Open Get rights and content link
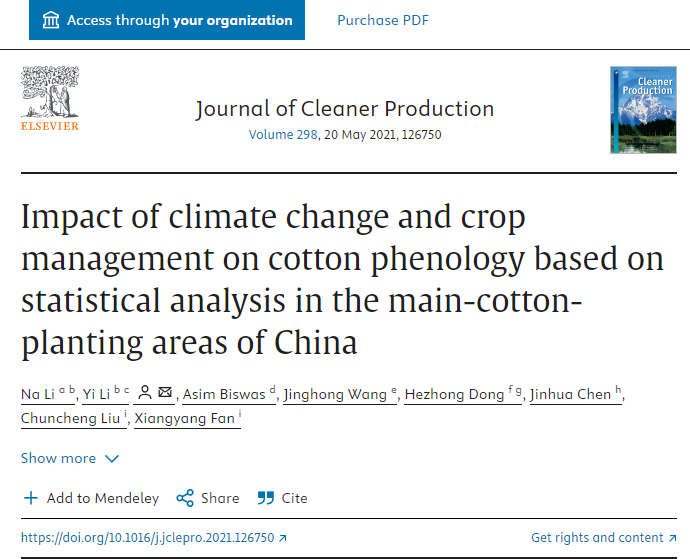Viewport: 690px width, 559px height. (597, 538)
